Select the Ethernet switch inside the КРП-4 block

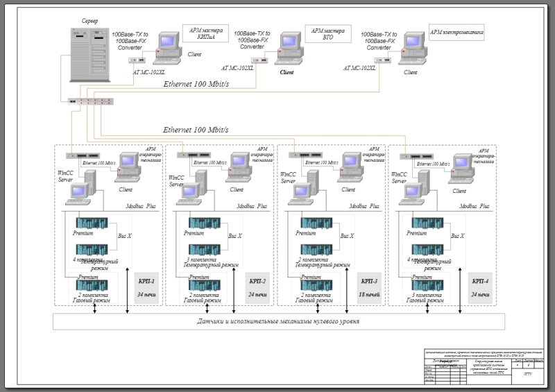pyautogui.click(x=417, y=157)
